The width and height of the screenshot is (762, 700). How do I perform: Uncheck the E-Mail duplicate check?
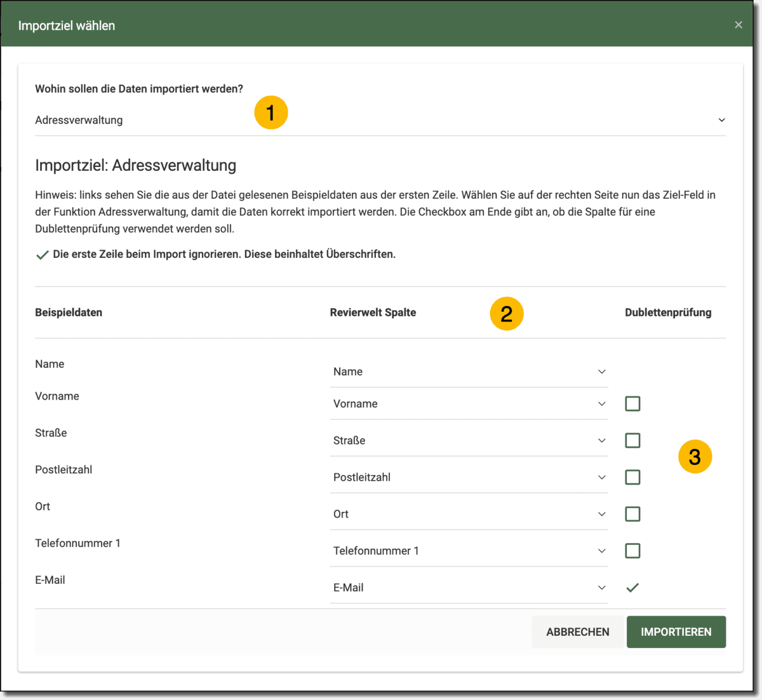pyautogui.click(x=632, y=588)
